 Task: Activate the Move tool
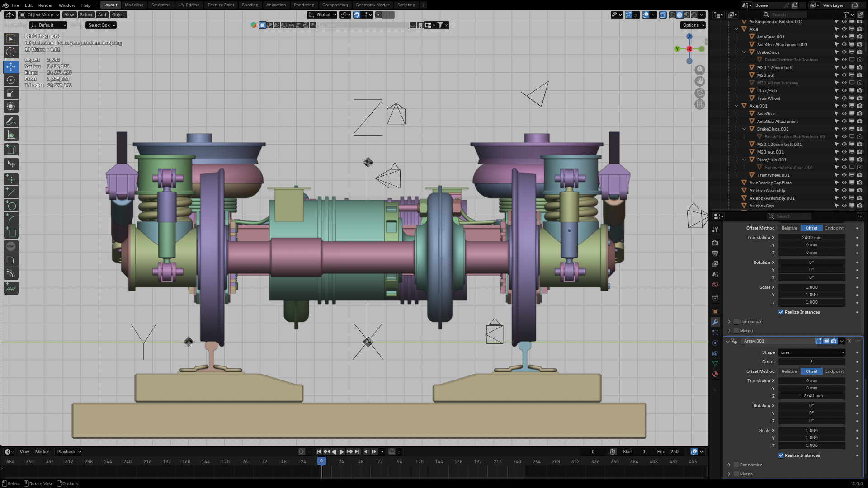[11, 66]
